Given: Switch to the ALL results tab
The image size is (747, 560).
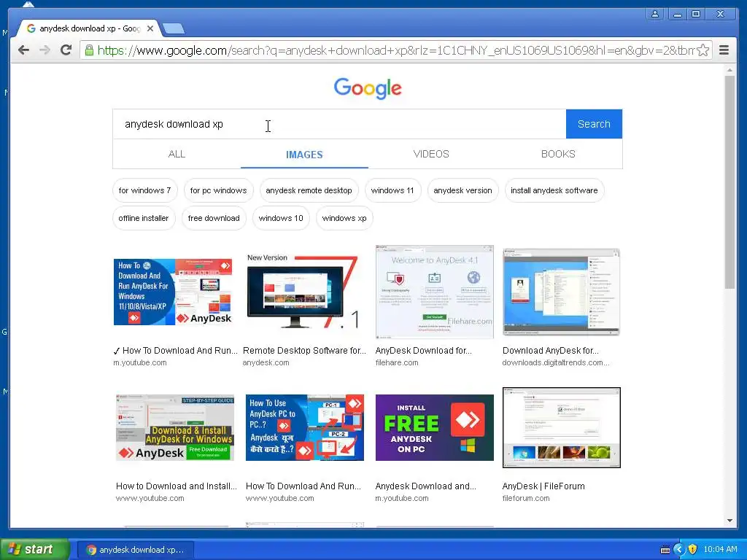Looking at the screenshot, I should pyautogui.click(x=177, y=155).
